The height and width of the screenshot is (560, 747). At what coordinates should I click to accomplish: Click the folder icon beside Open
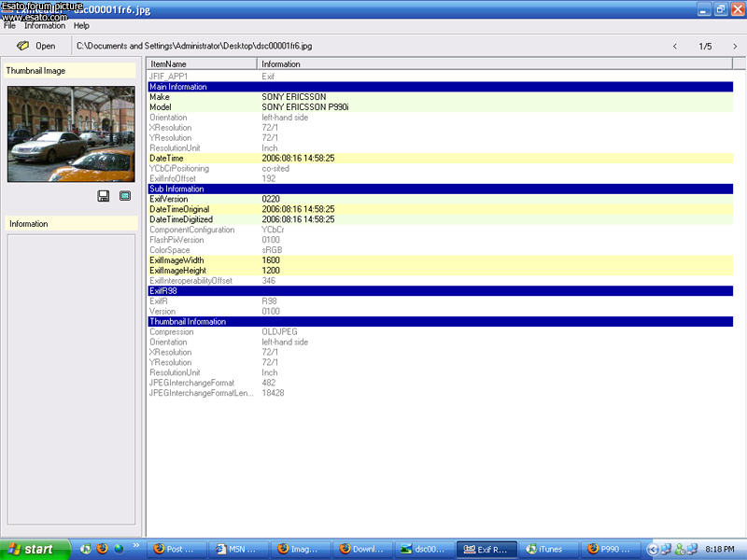(22, 46)
